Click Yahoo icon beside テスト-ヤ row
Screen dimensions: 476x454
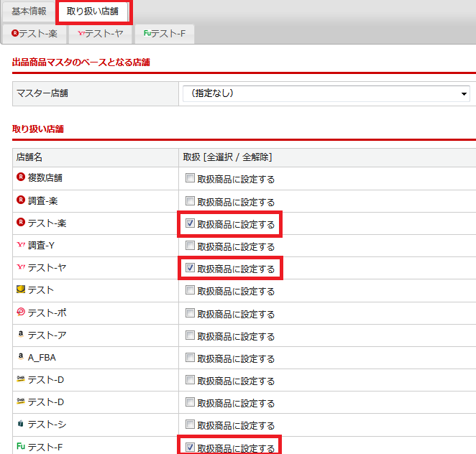click(21, 267)
